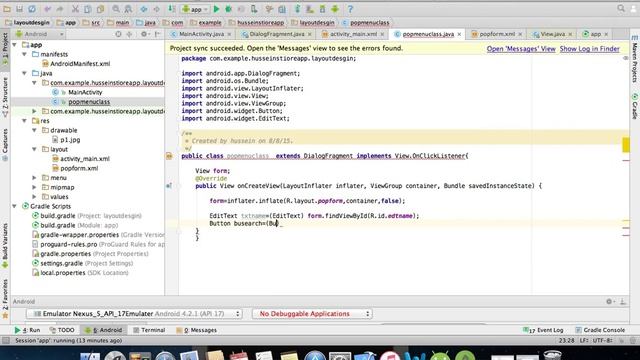Cut selection with scissors icon

(75, 9)
